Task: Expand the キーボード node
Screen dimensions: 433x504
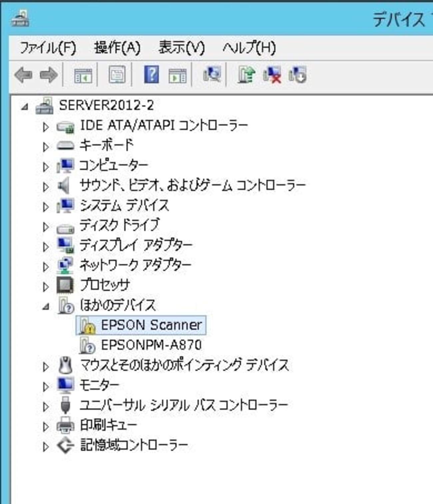Action: 46,147
